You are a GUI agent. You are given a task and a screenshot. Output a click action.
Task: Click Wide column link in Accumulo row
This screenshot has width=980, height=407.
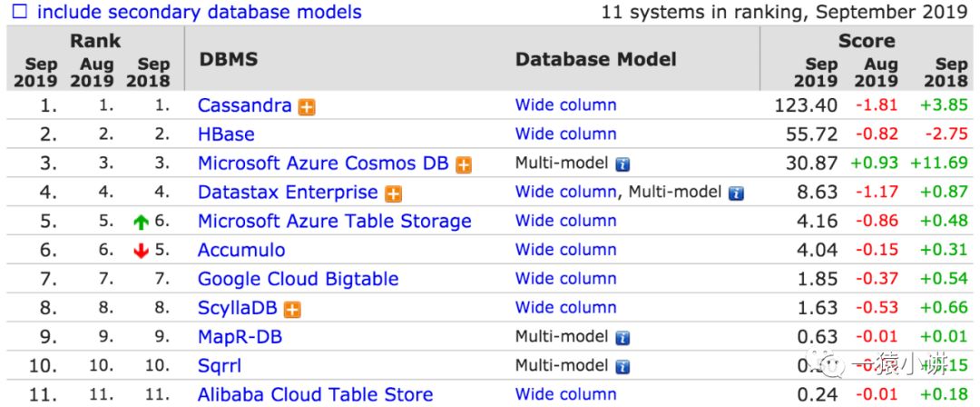565,250
